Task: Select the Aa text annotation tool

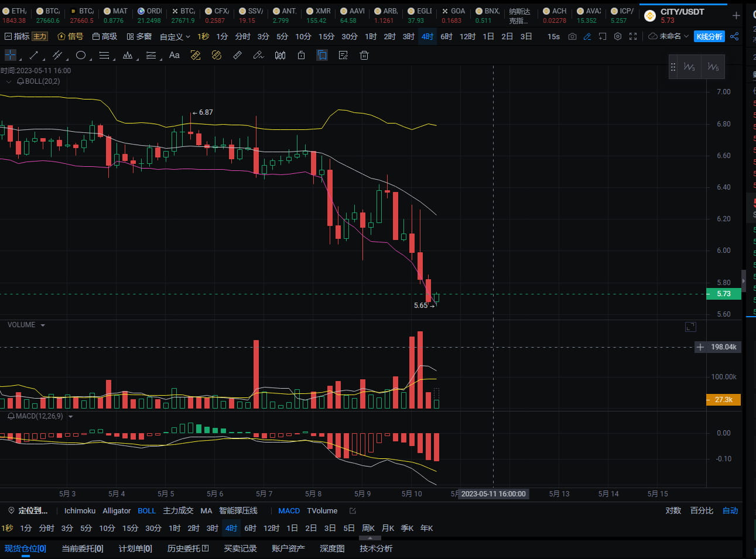Action: 174,55
